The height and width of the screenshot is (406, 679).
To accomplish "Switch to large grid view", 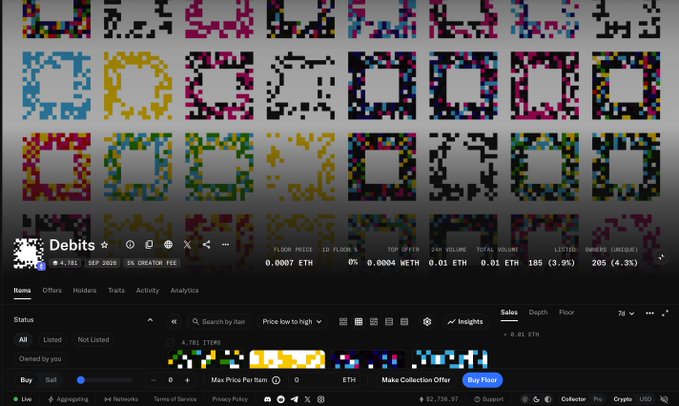I will tap(343, 322).
